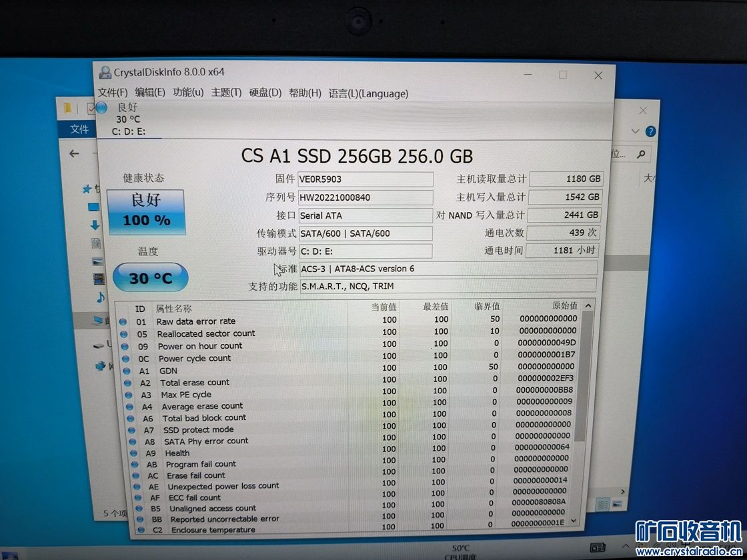The width and height of the screenshot is (747, 560).
Task: Click the drive letter field C: D: E:
Action: coord(365,251)
